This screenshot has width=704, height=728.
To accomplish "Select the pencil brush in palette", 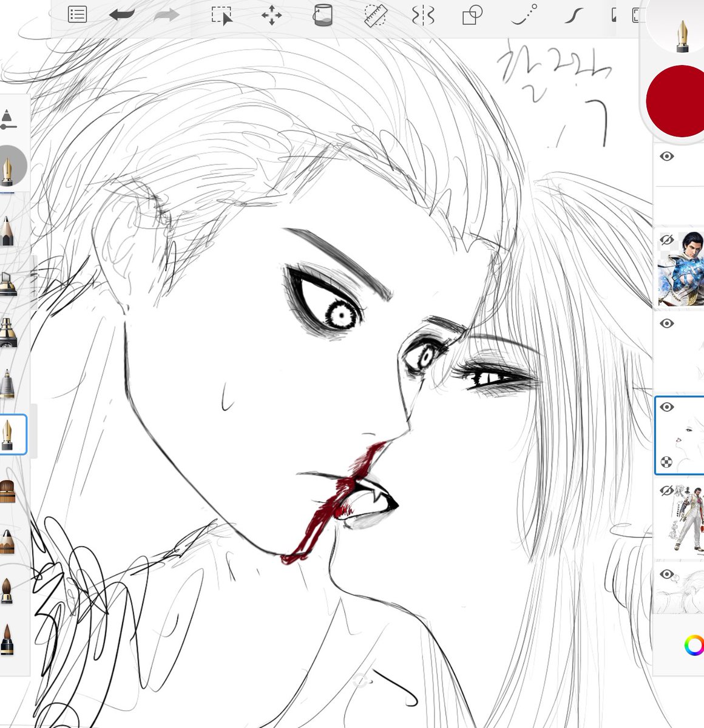I will 7,231.
